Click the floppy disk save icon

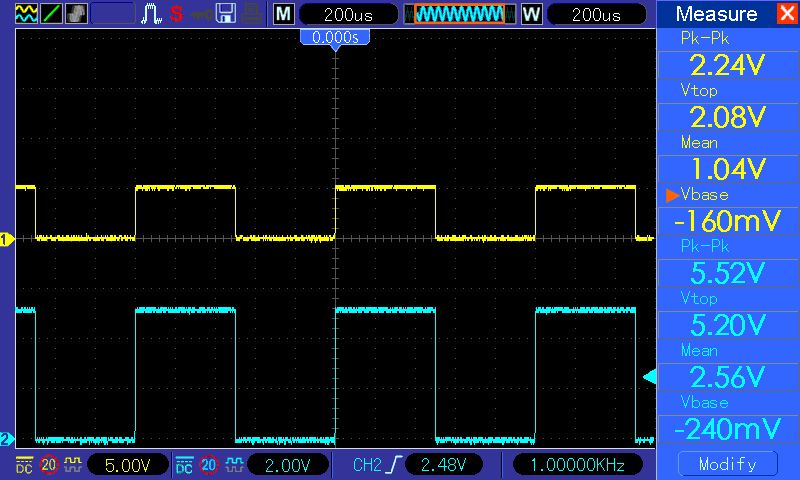coord(227,14)
